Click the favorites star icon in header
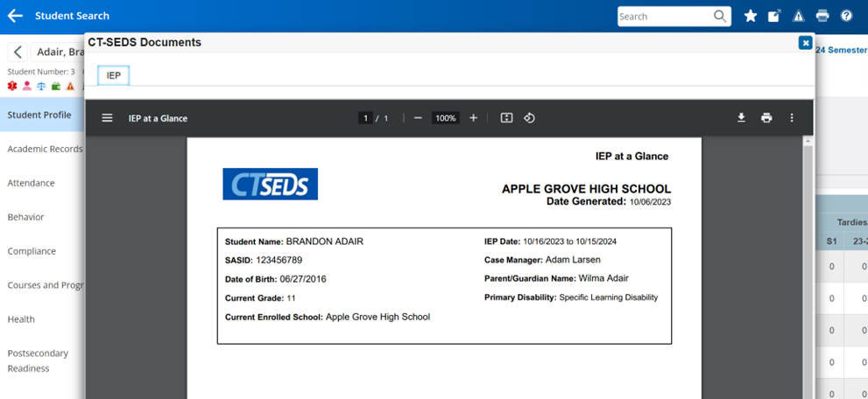This screenshot has width=868, height=399. coord(751,16)
